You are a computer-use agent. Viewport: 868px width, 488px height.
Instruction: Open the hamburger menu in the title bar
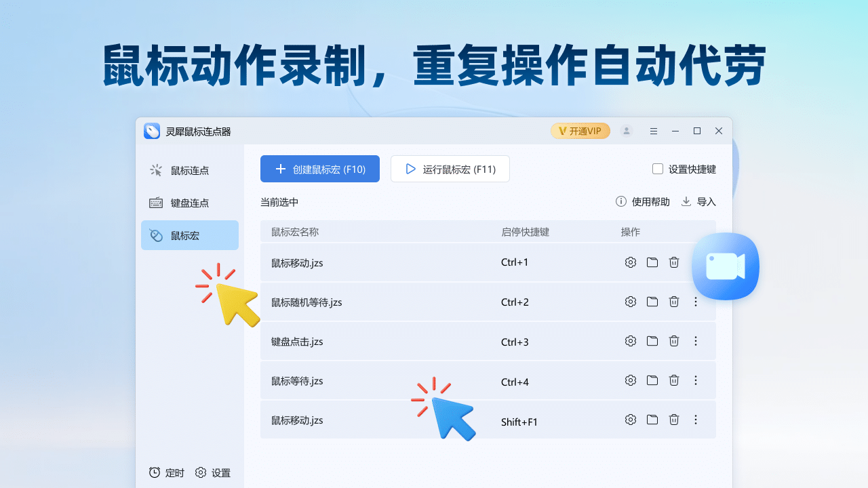654,131
